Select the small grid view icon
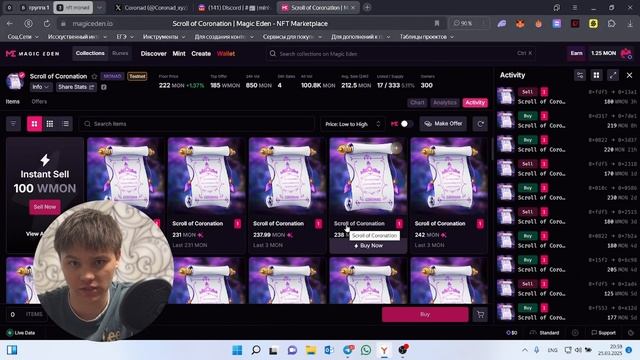 tap(50, 124)
